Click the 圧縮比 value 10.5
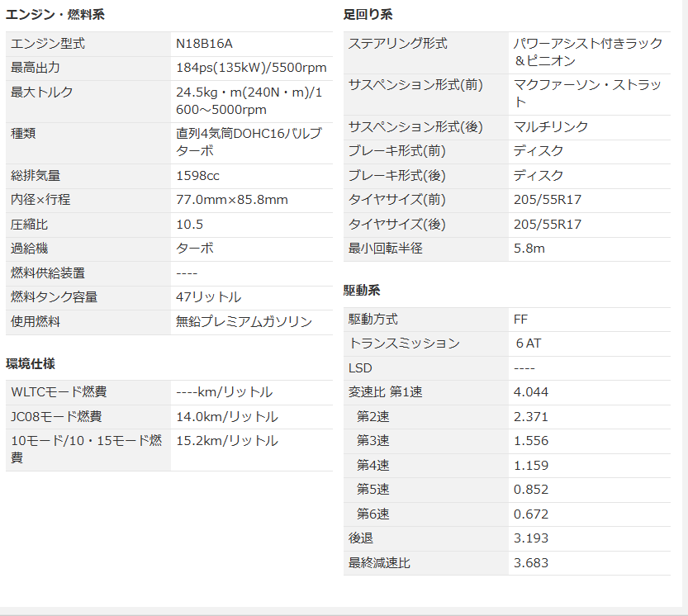Image resolution: width=688 pixels, height=616 pixels. (189, 224)
